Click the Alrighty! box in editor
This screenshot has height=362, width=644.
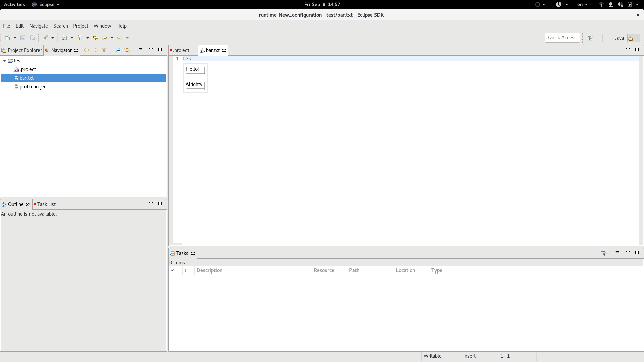pyautogui.click(x=195, y=85)
